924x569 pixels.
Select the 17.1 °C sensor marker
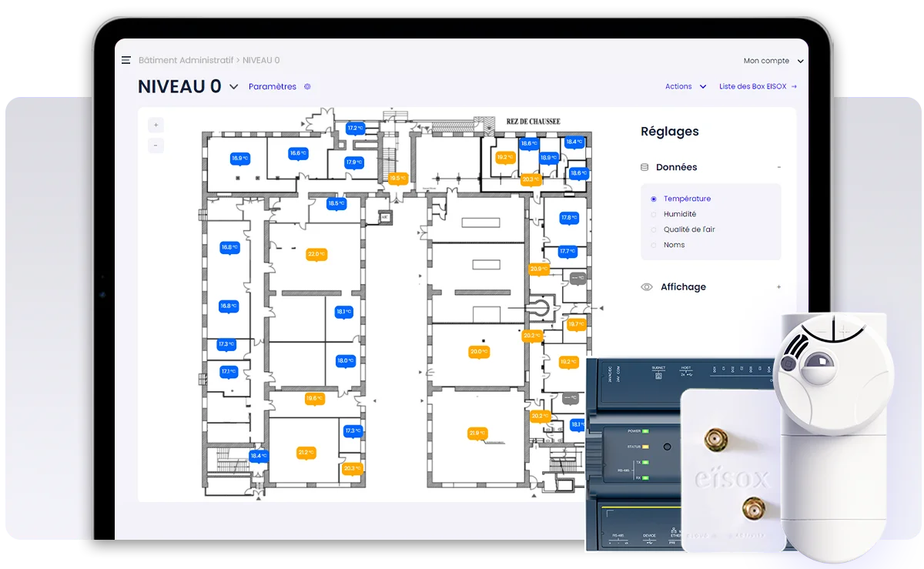click(229, 371)
